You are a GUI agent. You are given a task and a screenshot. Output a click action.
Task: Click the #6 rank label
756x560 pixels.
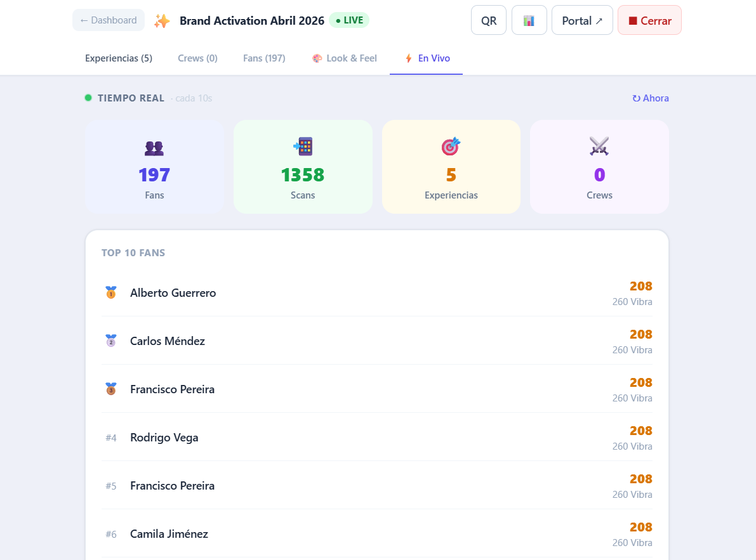[111, 534]
